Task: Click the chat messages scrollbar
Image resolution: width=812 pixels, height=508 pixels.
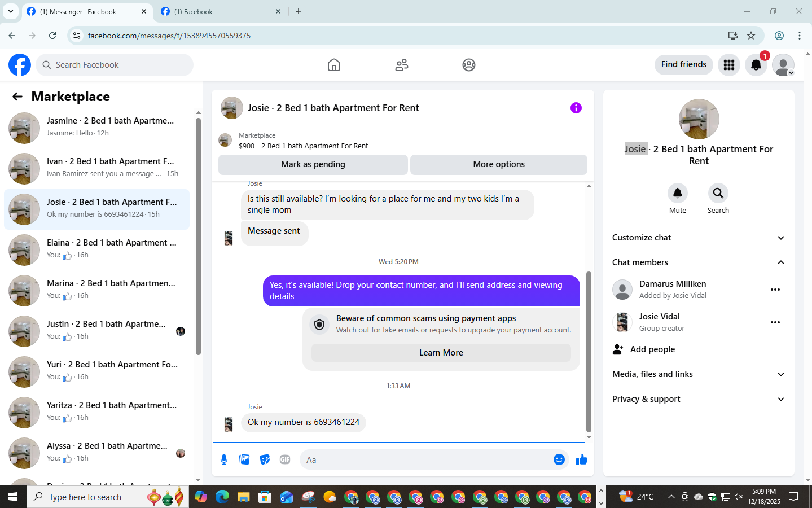Action: tap(589, 351)
